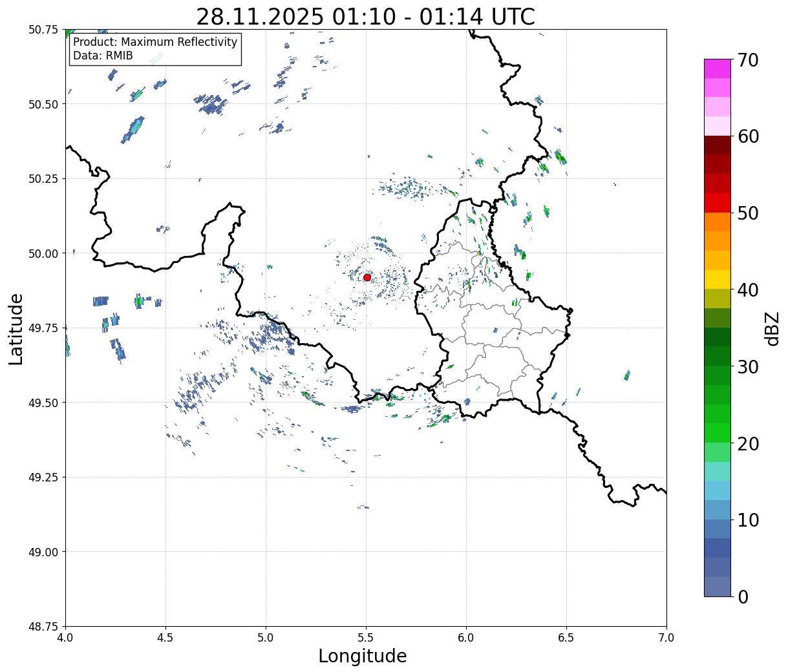This screenshot has width=788, height=672.
Task: Click the colorbar tick label 30
Action: (748, 367)
